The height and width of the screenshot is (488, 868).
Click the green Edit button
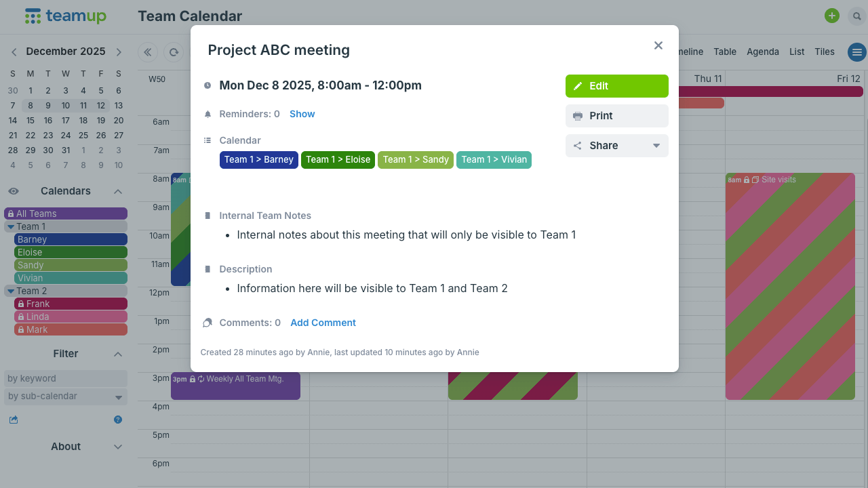coord(617,86)
